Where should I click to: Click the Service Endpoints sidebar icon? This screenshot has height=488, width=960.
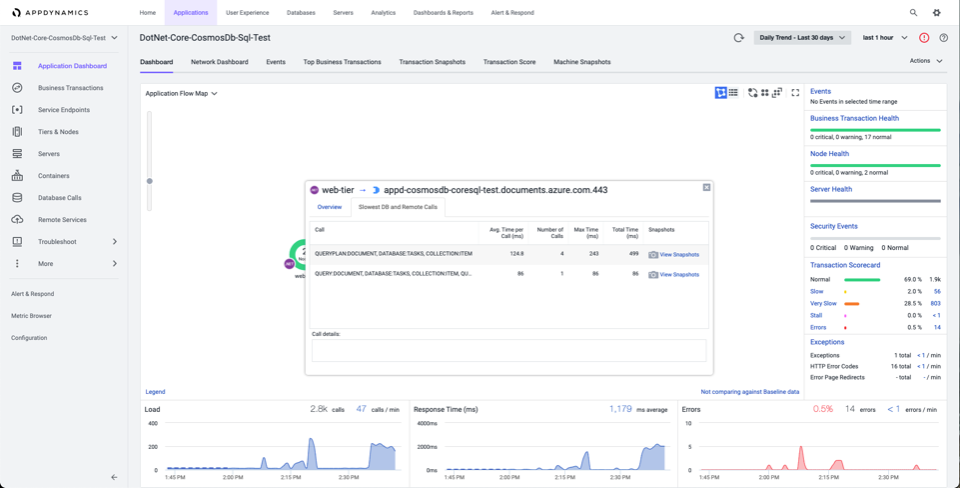(x=17, y=110)
